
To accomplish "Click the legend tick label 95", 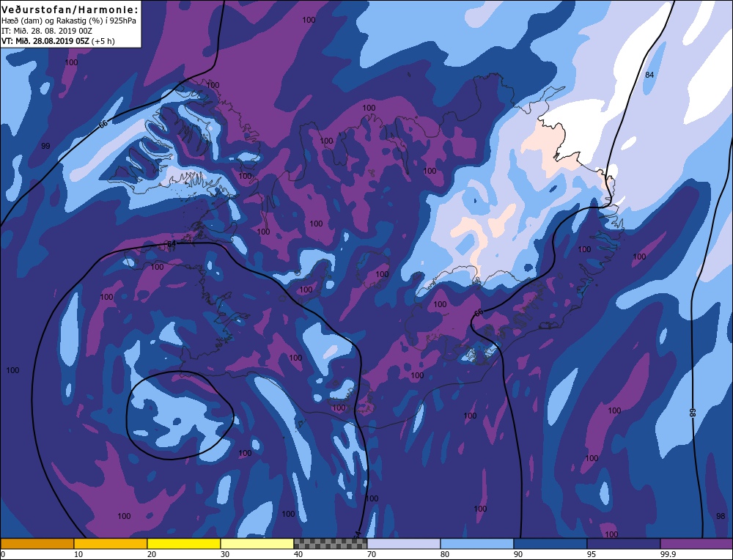I will [592, 554].
